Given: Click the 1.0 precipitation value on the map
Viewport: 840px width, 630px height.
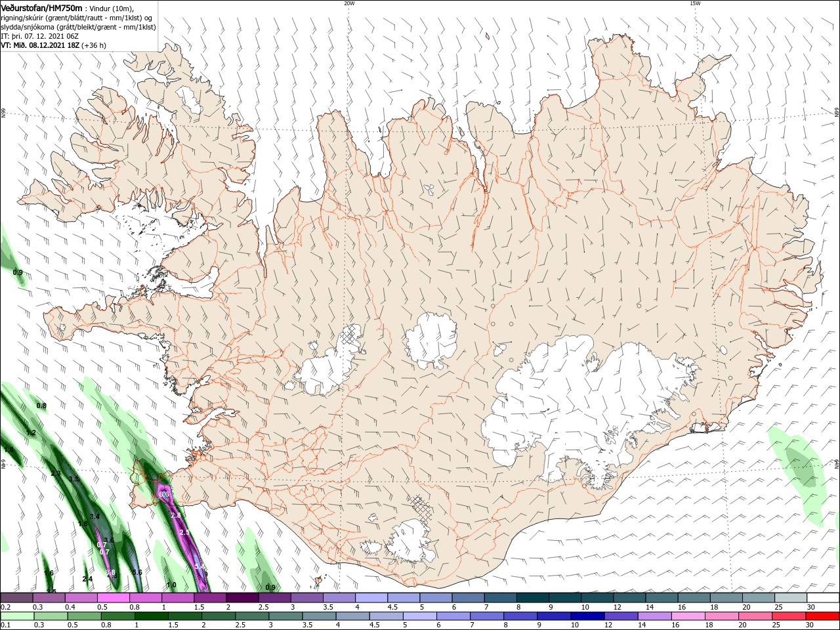Looking at the screenshot, I should pyautogui.click(x=171, y=585).
